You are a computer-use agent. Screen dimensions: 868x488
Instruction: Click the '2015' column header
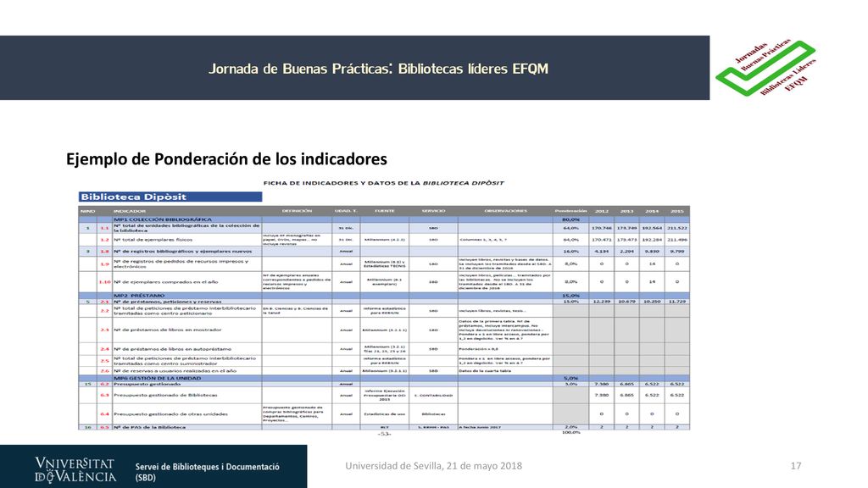676,211
